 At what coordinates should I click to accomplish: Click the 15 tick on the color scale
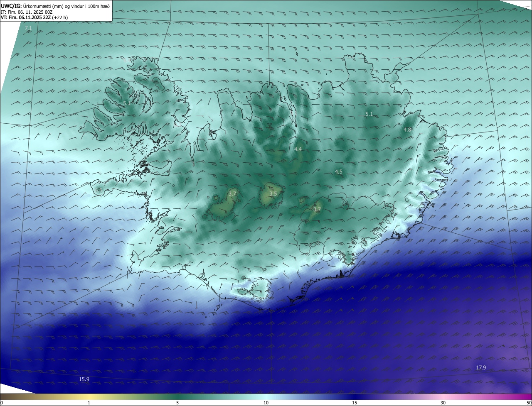click(x=355, y=403)
